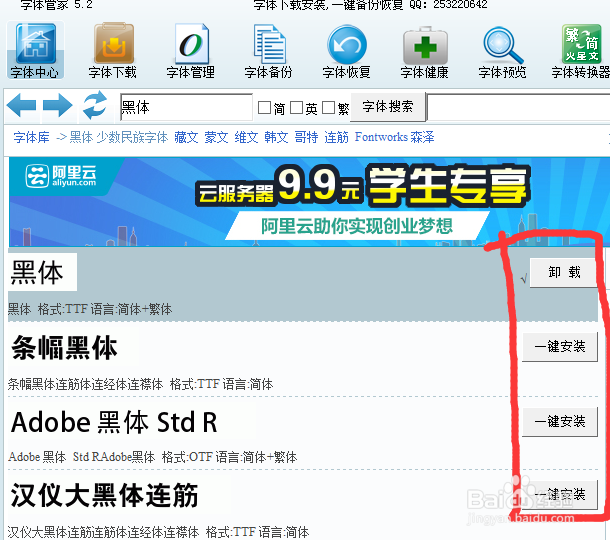Select the 黑体 font preview
This screenshot has width=610, height=540.
tap(42, 272)
